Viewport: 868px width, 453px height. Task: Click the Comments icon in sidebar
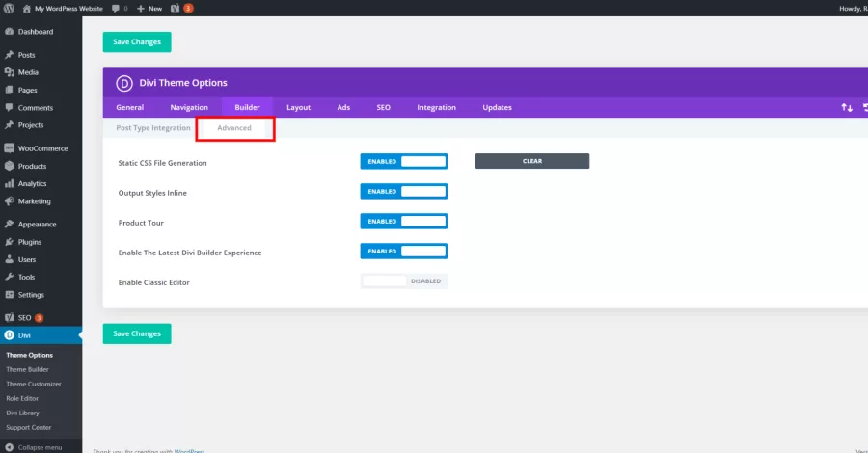pos(9,107)
